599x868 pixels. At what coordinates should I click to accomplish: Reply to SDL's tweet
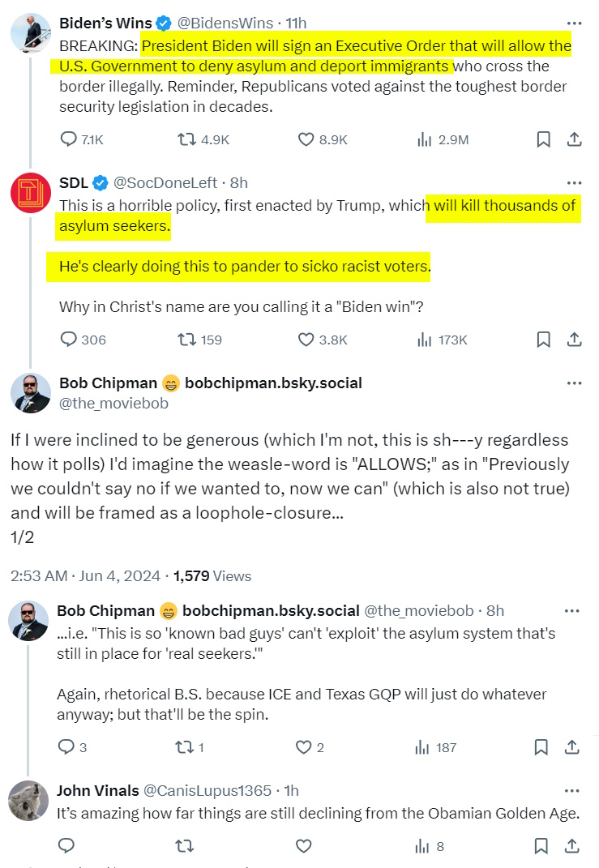click(69, 340)
